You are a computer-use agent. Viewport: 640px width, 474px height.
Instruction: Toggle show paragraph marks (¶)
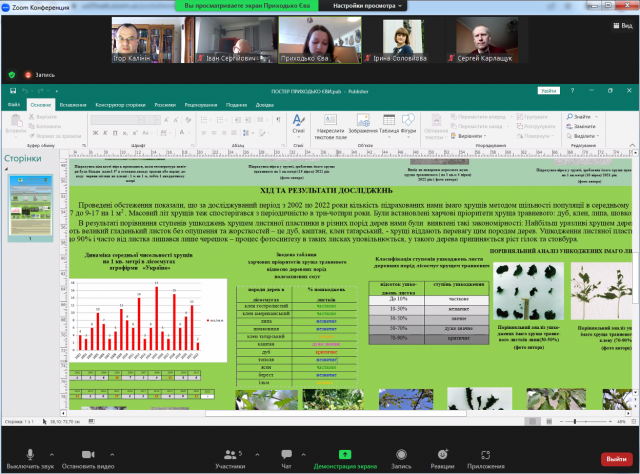(x=278, y=120)
